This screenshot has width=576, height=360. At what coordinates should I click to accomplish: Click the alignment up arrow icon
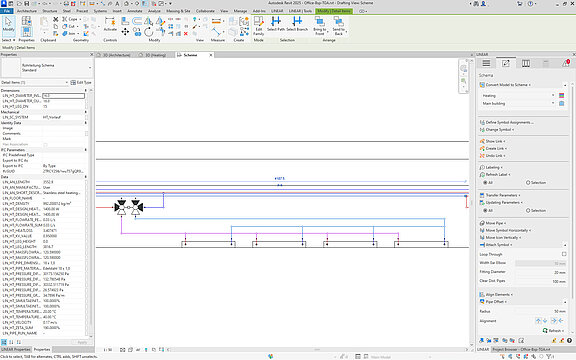538,321
